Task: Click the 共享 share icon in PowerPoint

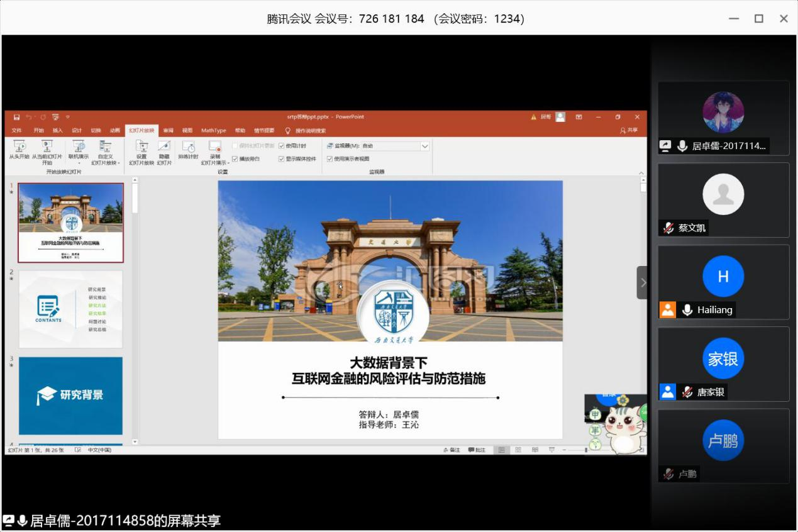Action: [x=628, y=130]
